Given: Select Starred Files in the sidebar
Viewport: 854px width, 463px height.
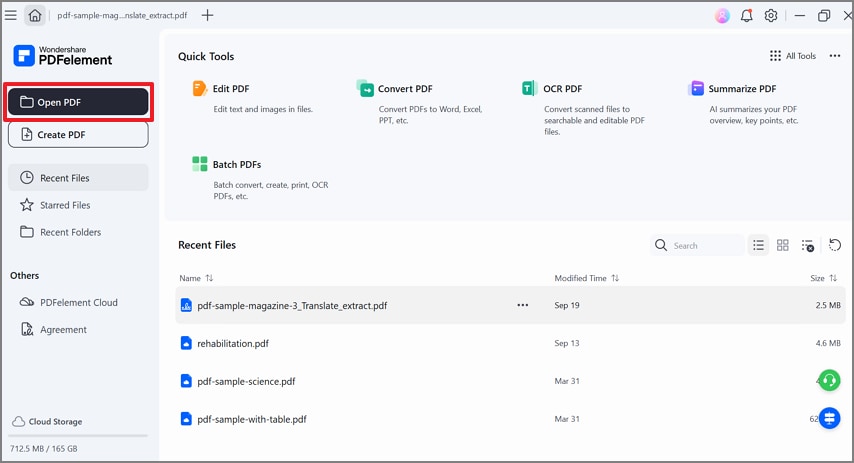Looking at the screenshot, I should pos(65,205).
